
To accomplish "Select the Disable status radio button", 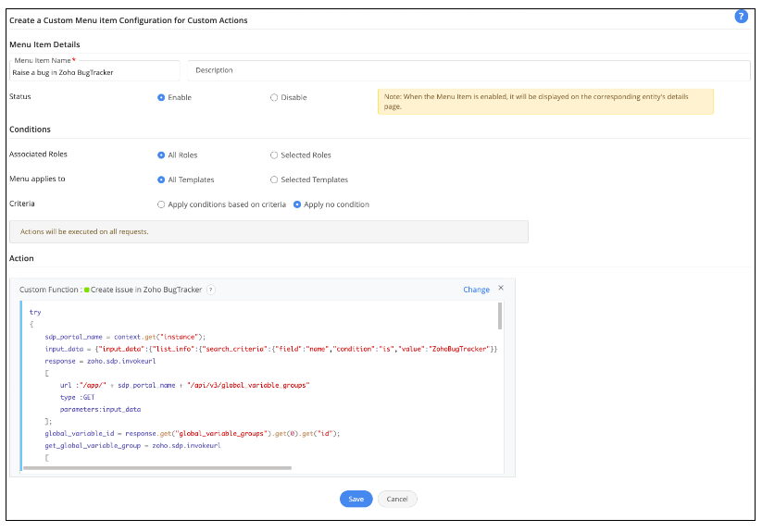I will coord(274,97).
